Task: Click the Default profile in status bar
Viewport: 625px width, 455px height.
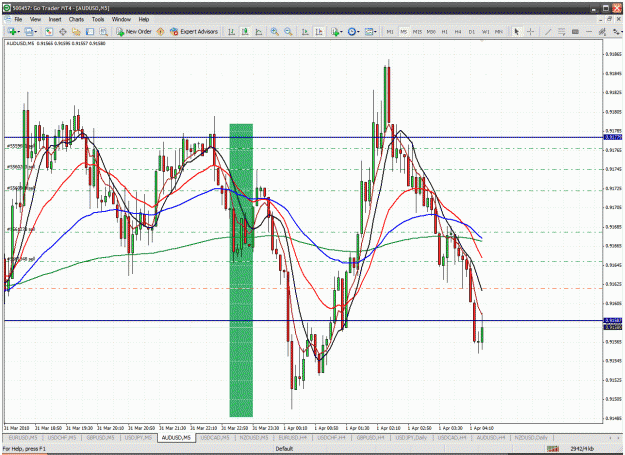Action: (284, 449)
